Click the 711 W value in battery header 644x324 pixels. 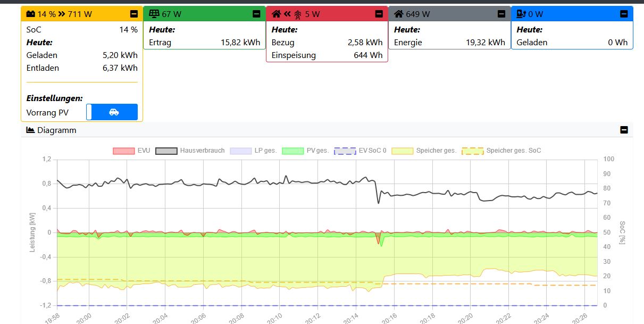80,14
